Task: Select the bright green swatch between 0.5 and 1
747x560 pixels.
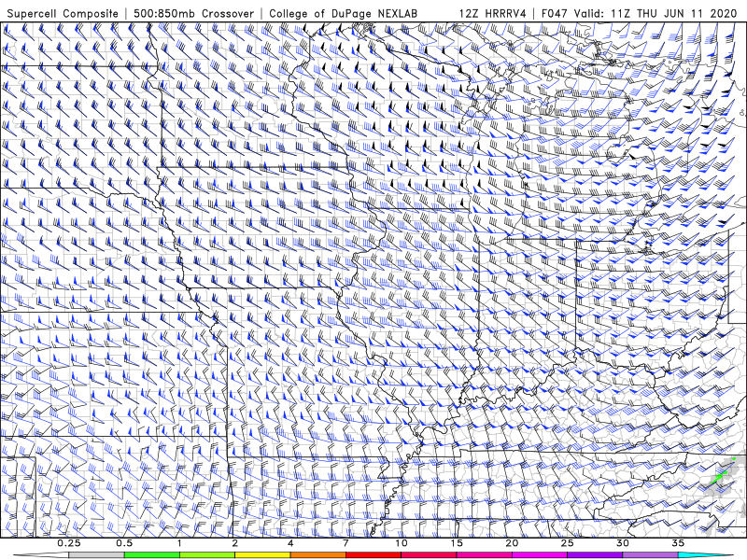Action: click(x=151, y=555)
